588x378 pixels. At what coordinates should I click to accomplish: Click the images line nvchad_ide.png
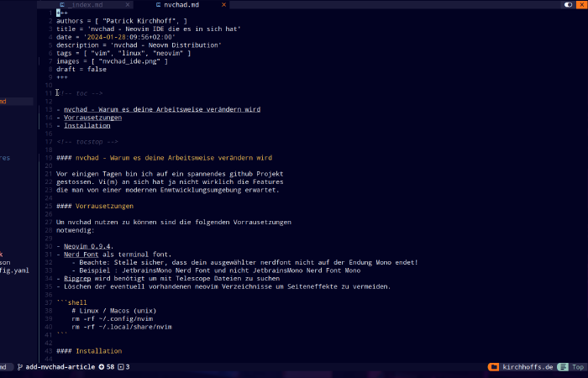[x=112, y=61]
